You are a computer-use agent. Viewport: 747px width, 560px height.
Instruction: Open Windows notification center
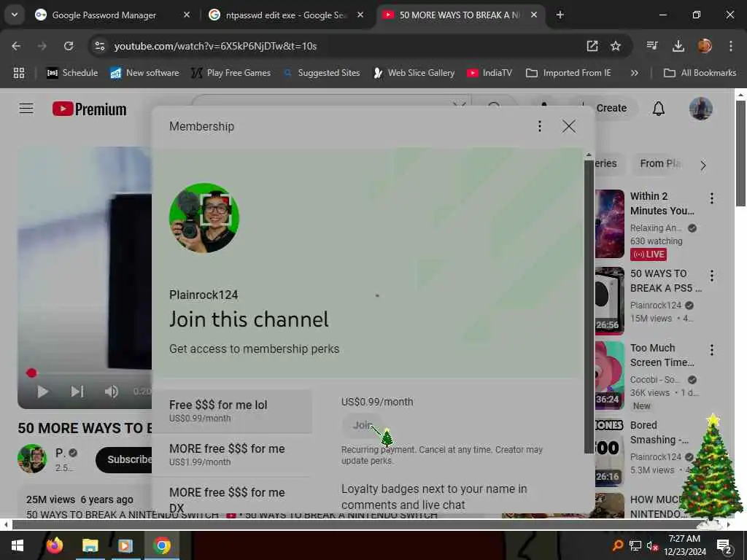click(x=724, y=546)
